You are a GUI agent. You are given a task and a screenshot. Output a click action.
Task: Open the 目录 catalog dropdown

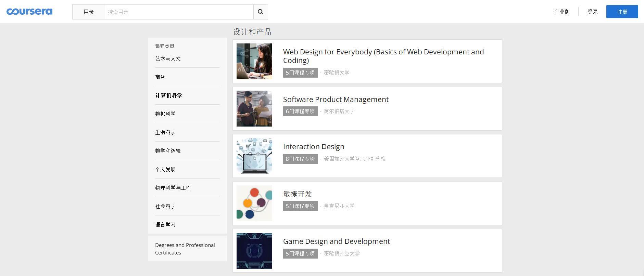pos(89,12)
